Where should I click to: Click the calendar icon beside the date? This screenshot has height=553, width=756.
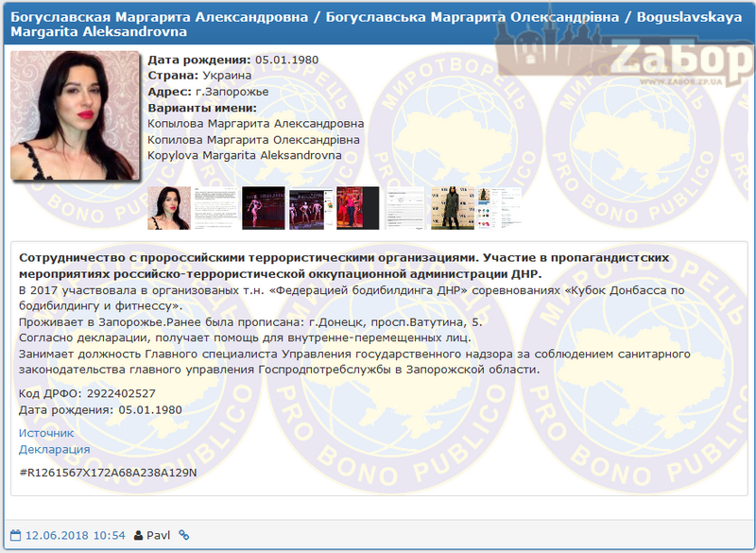pyautogui.click(x=15, y=535)
